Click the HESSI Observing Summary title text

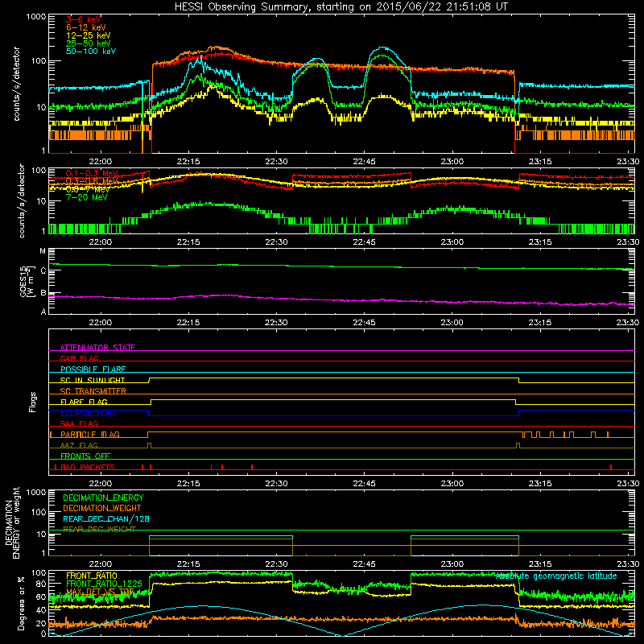pos(341,7)
